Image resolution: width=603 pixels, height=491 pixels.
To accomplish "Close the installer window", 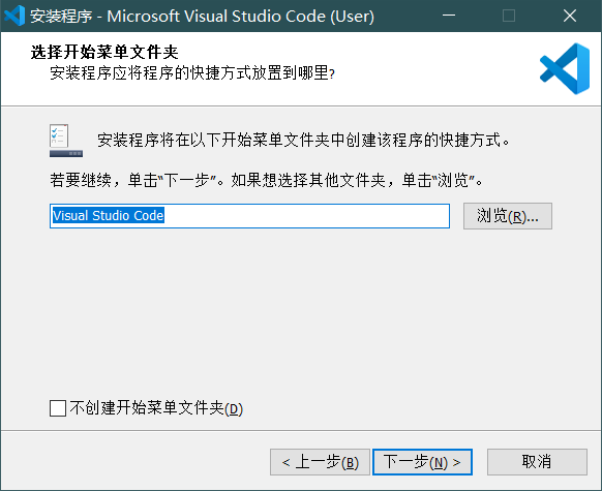I will coord(570,16).
